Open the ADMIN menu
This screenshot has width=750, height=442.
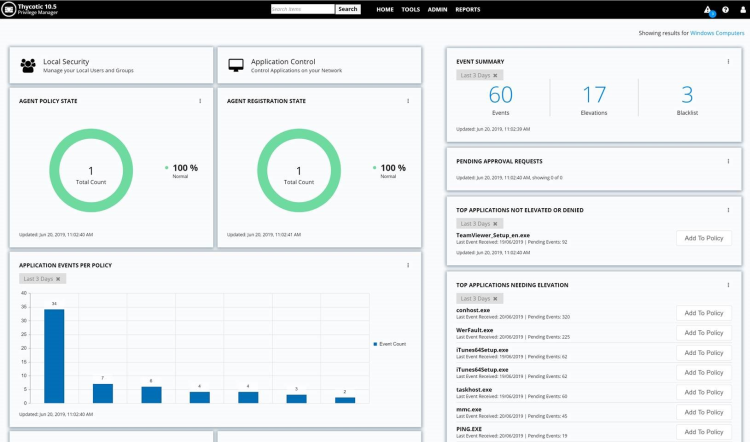point(437,9)
